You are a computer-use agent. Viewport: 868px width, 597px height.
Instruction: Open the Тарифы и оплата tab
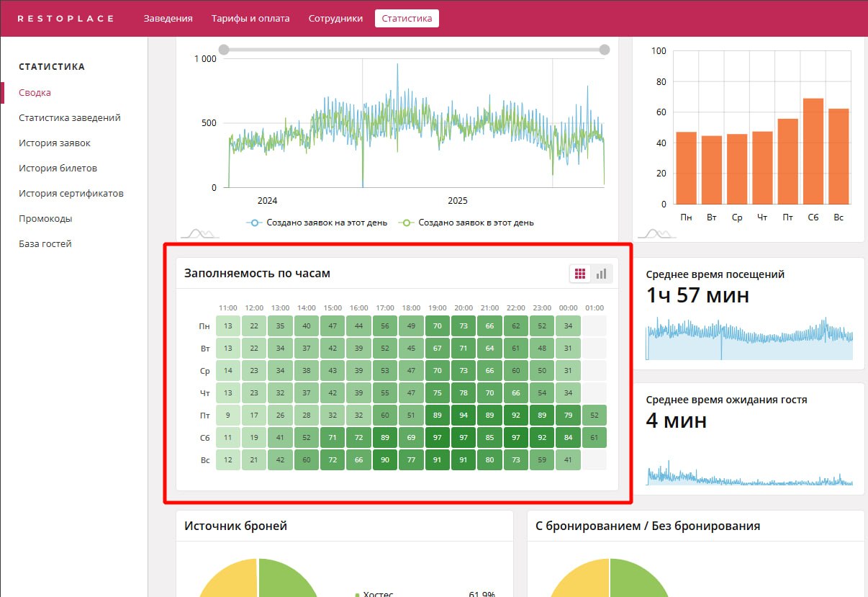pyautogui.click(x=250, y=18)
